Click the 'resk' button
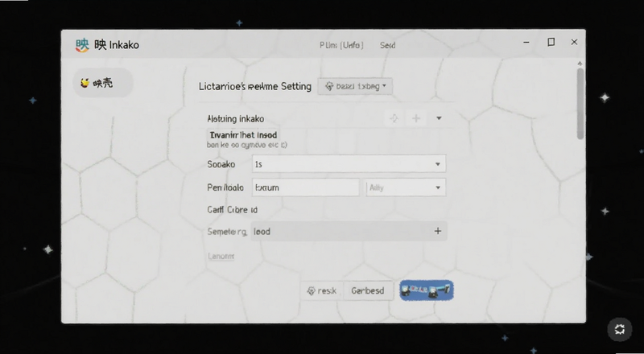 point(321,290)
